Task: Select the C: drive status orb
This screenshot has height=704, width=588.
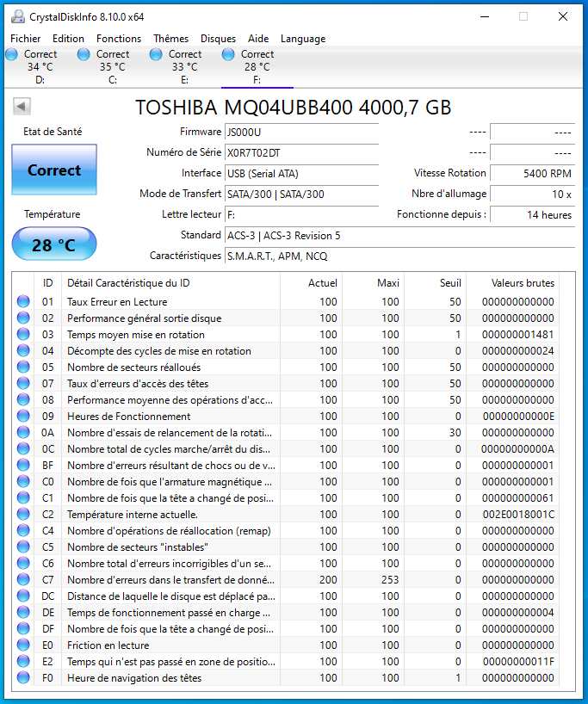Action: [x=84, y=54]
